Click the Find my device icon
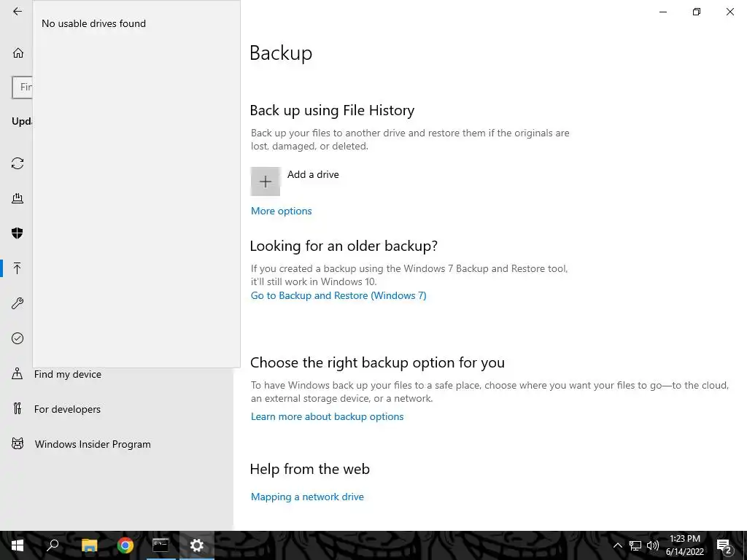747x560 pixels. pyautogui.click(x=18, y=374)
